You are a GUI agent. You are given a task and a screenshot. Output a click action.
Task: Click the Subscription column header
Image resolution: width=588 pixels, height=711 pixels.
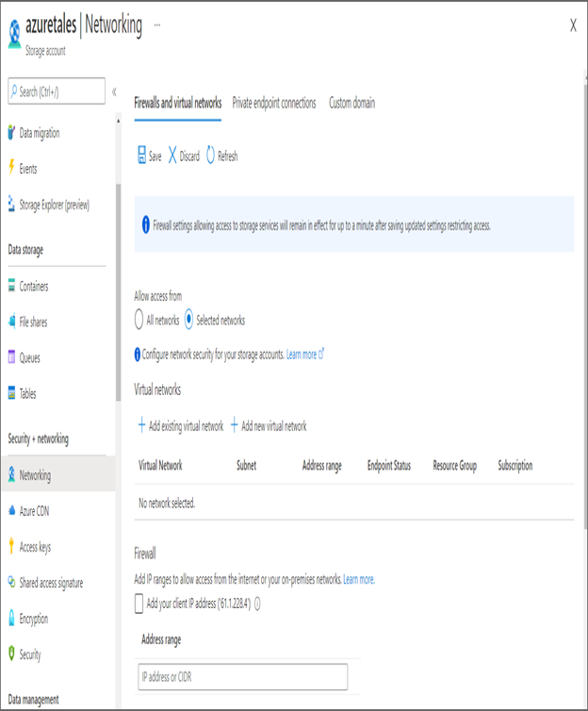pyautogui.click(x=515, y=466)
